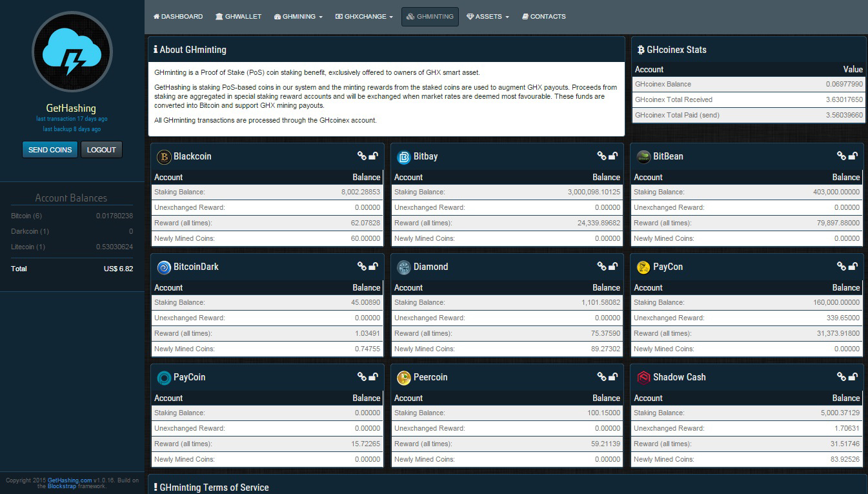This screenshot has width=868, height=494.
Task: Click the BitBean coin logo icon
Action: pos(643,156)
